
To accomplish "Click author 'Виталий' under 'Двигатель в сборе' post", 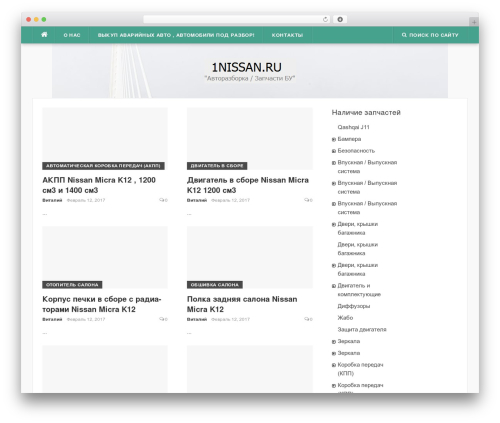I will coord(197,200).
